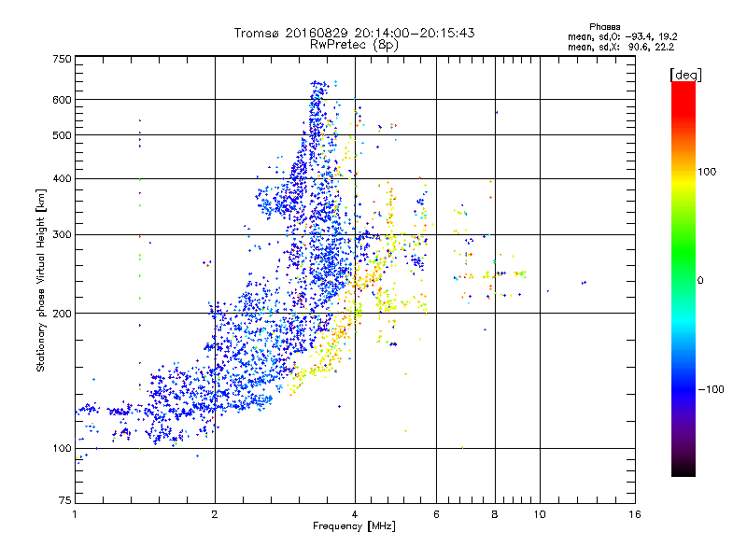Click the y-axis tick label "75"
Image resolution: width=747 pixels, height=560 pixels.
click(x=65, y=500)
